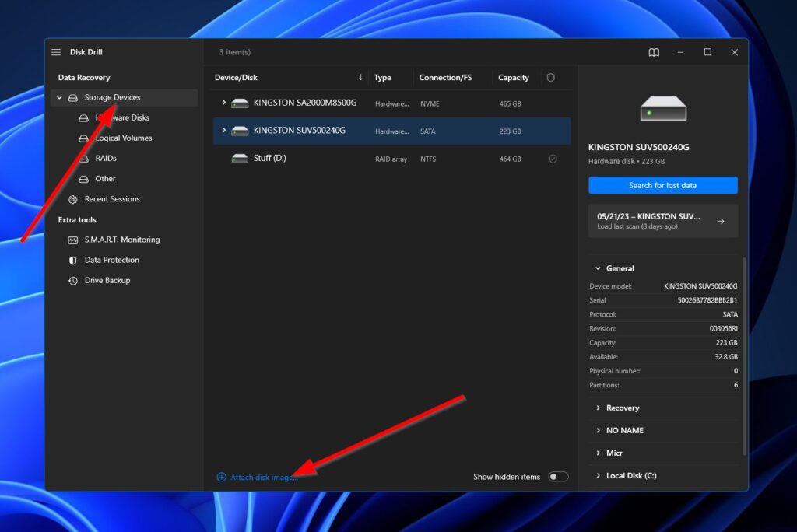797x532 pixels.
Task: Select the Data Protection shield icon
Action: point(73,260)
